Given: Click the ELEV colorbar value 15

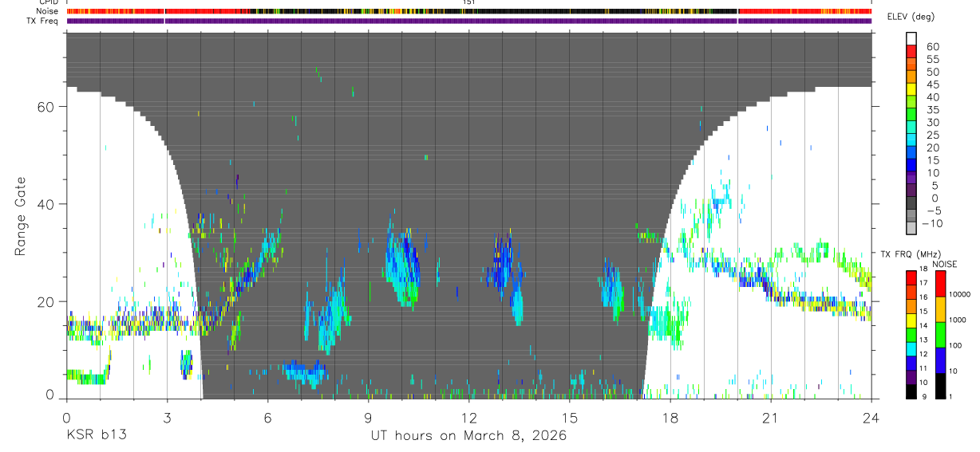Looking at the screenshot, I should pos(932,160).
